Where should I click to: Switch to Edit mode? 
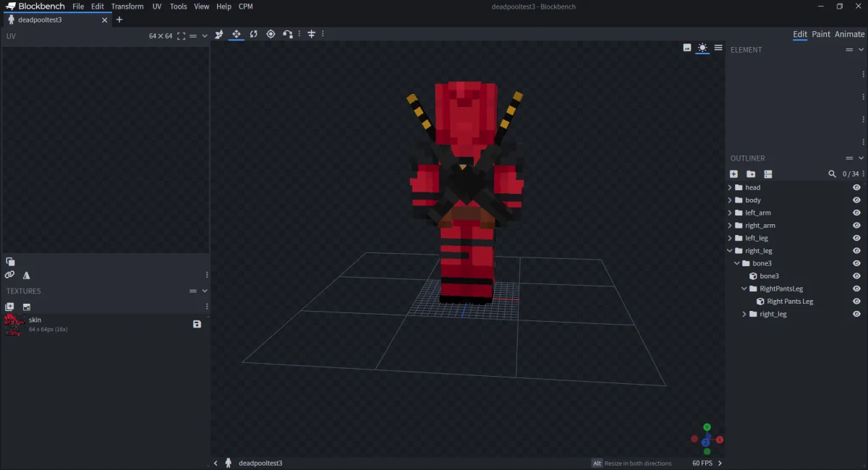coord(800,34)
